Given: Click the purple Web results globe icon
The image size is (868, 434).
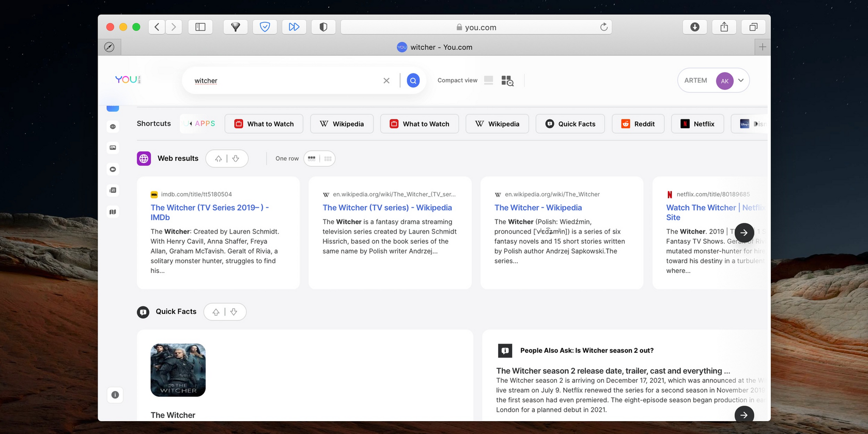Looking at the screenshot, I should point(144,159).
